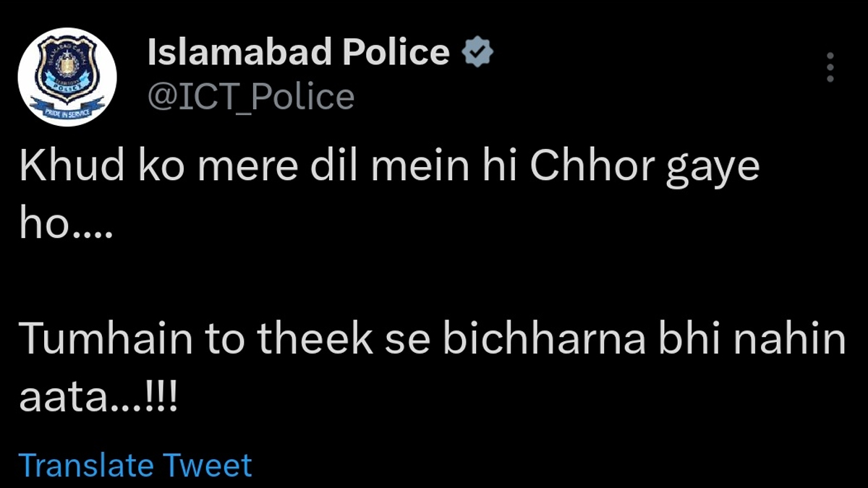Visit the @ICT_Police handle
The height and width of the screenshot is (488, 868).
(x=251, y=96)
